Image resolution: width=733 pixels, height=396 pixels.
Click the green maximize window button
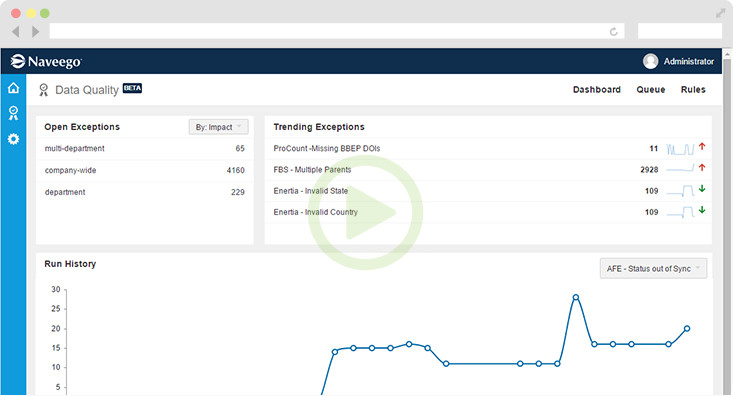point(45,13)
